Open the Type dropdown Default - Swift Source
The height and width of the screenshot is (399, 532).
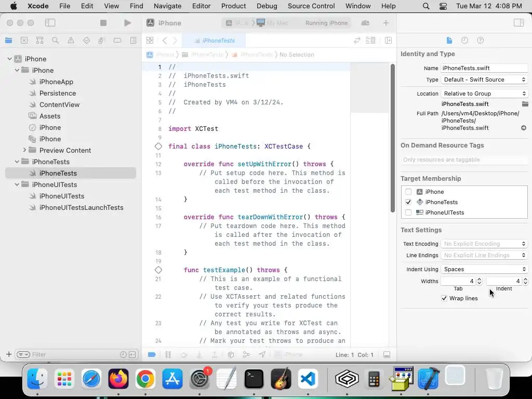[x=484, y=79]
